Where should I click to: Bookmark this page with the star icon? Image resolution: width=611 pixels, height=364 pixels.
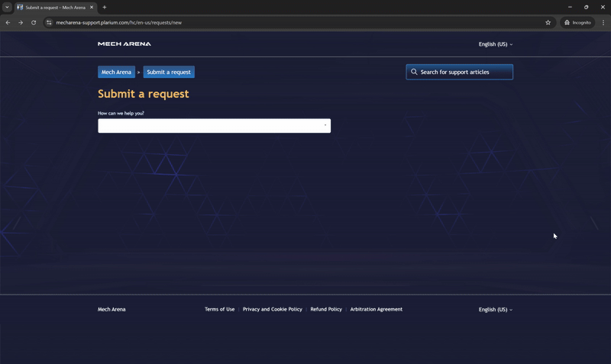coord(548,23)
